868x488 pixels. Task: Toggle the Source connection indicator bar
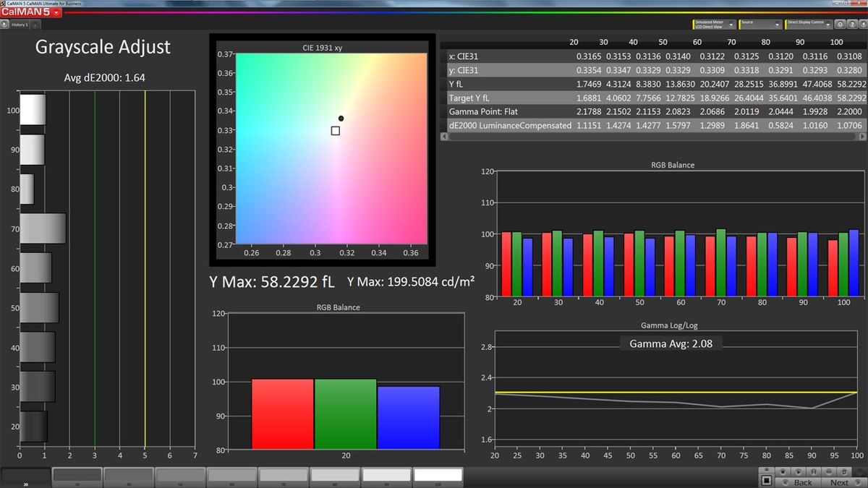pos(739,25)
